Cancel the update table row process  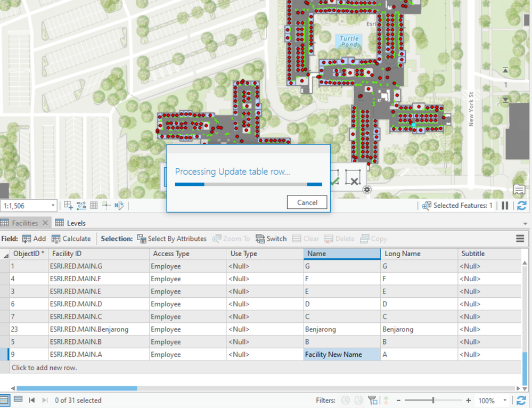coord(307,202)
